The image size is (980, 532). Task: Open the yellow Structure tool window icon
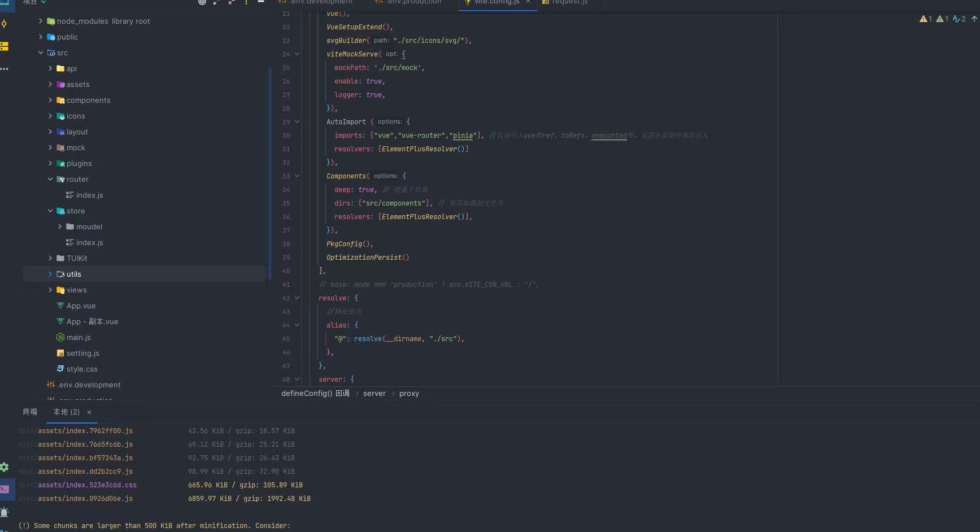point(4,46)
